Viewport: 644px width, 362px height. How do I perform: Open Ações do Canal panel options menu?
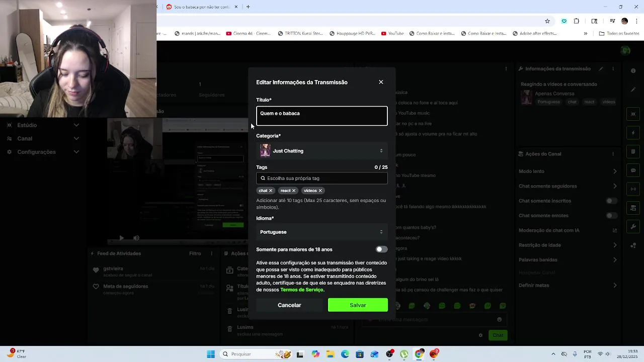613,154
